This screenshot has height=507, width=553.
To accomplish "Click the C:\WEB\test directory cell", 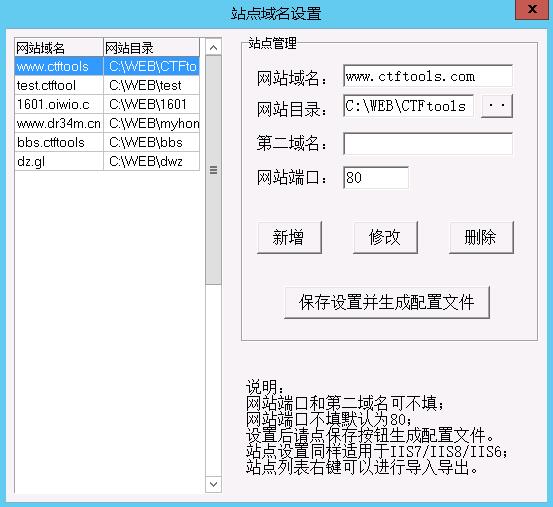I will click(152, 85).
